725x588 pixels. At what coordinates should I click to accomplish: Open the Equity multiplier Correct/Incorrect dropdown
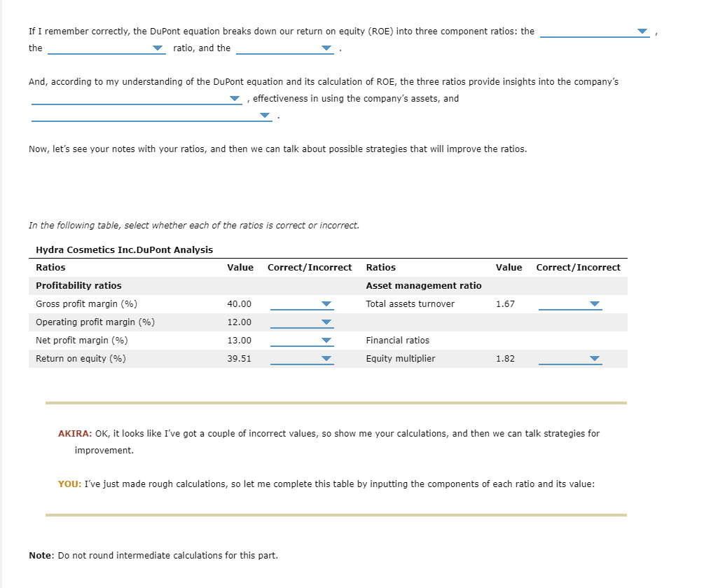(593, 358)
